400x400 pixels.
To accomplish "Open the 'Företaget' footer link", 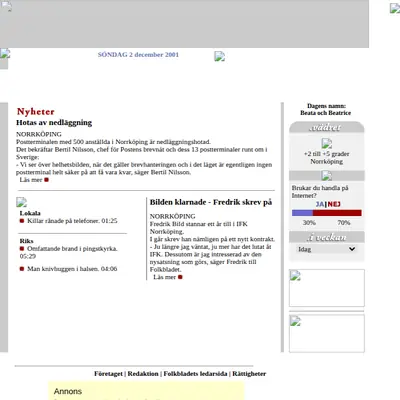I will click(108, 374).
